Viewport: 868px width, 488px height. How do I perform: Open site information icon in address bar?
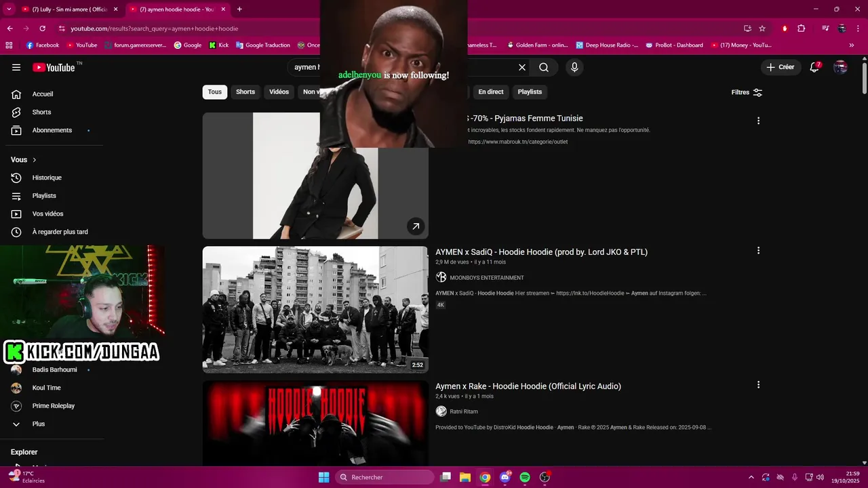click(x=62, y=28)
